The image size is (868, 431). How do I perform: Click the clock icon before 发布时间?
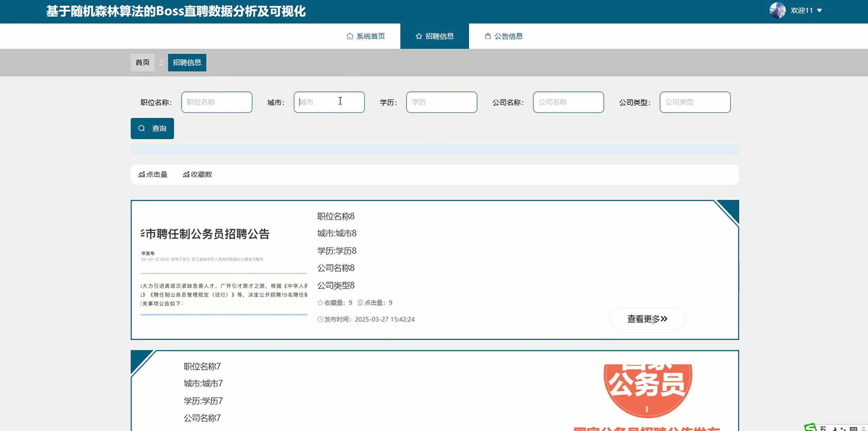319,319
